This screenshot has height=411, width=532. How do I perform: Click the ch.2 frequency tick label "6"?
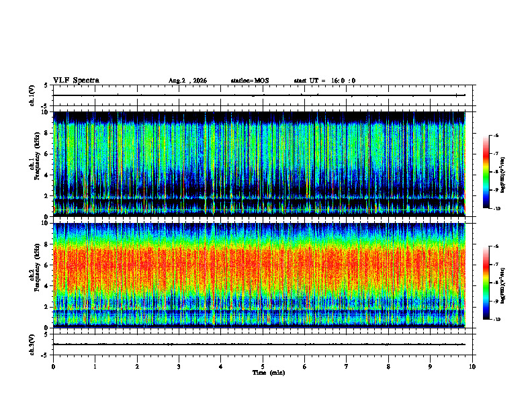(x=47, y=265)
